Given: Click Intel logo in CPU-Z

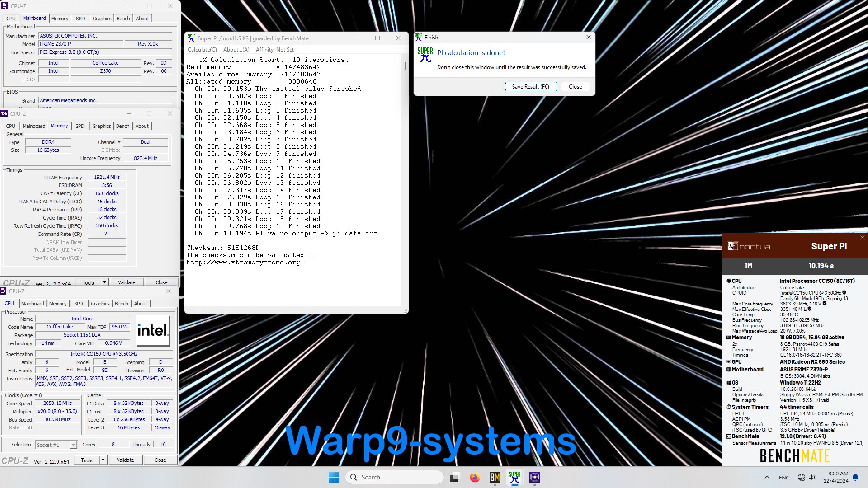Looking at the screenshot, I should pyautogui.click(x=153, y=330).
